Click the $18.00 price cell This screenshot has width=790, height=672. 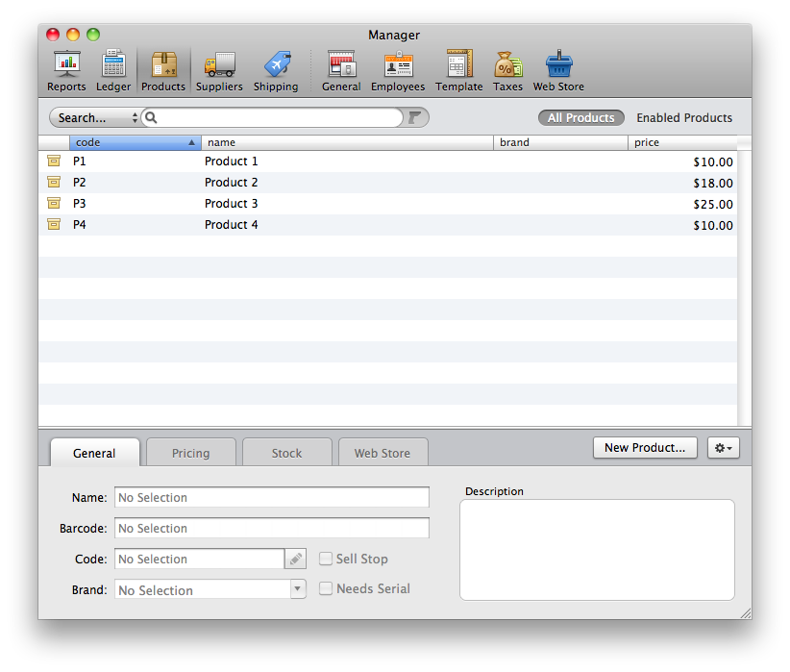click(713, 183)
